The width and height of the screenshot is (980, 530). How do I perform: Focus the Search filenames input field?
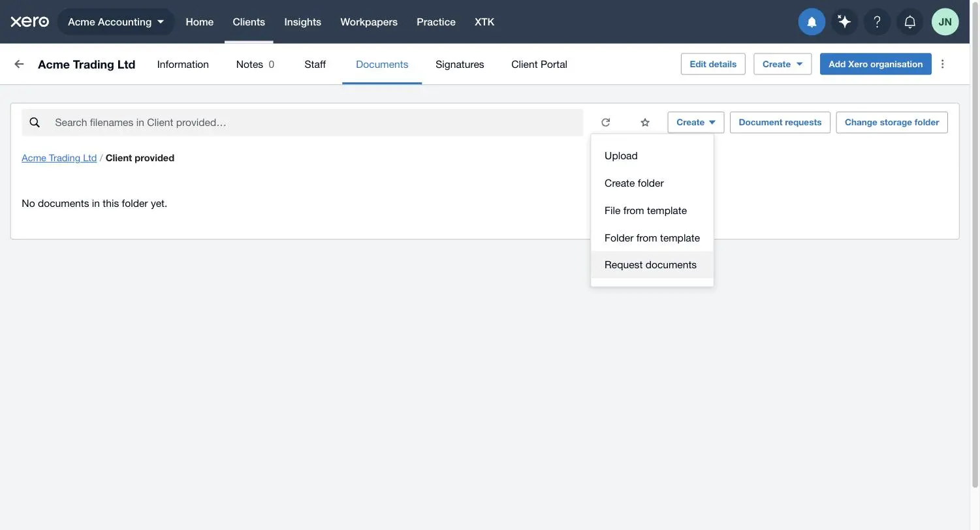(x=302, y=122)
